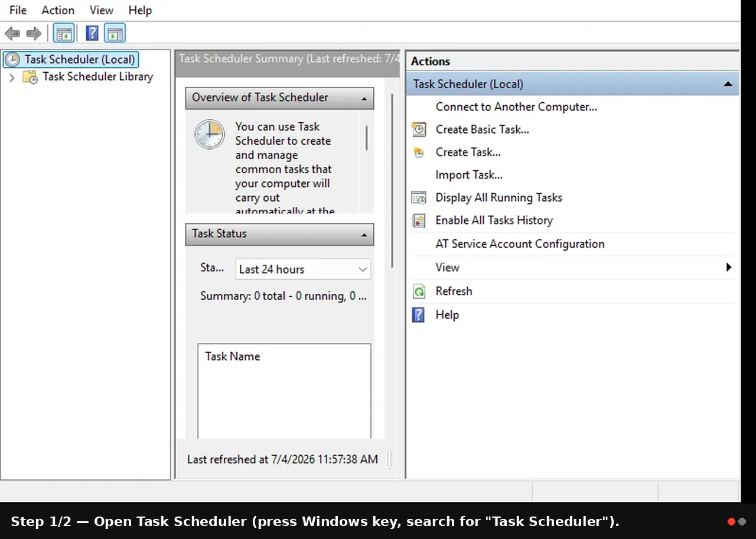
Task: Toggle the Show/Hide Action Pane icon
Action: click(x=115, y=34)
